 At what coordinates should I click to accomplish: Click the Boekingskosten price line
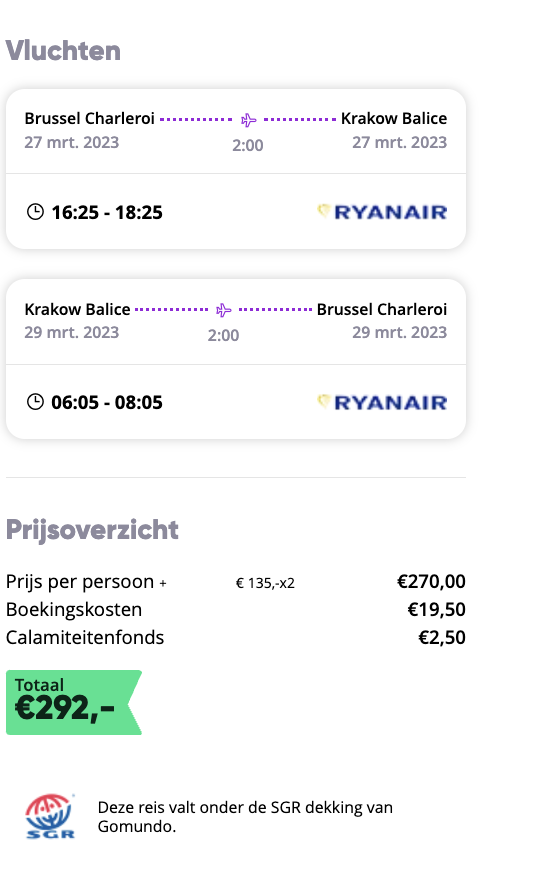[236, 609]
